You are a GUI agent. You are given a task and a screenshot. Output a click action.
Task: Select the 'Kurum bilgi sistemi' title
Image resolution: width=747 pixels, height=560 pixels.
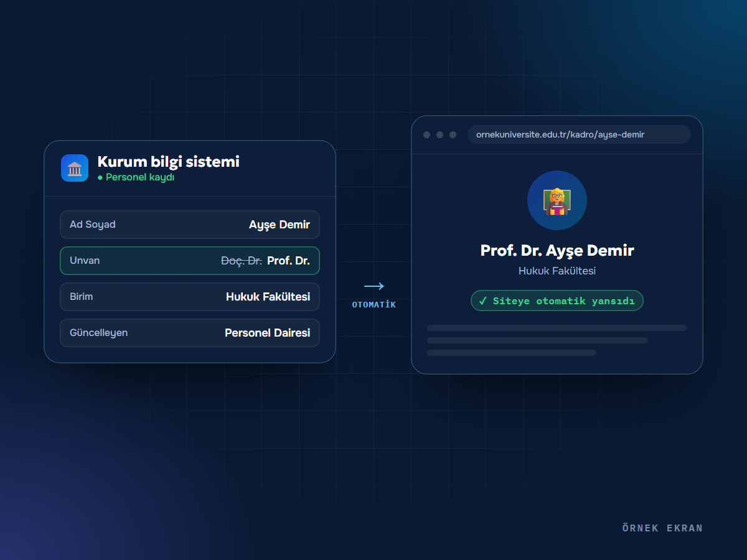click(x=169, y=162)
